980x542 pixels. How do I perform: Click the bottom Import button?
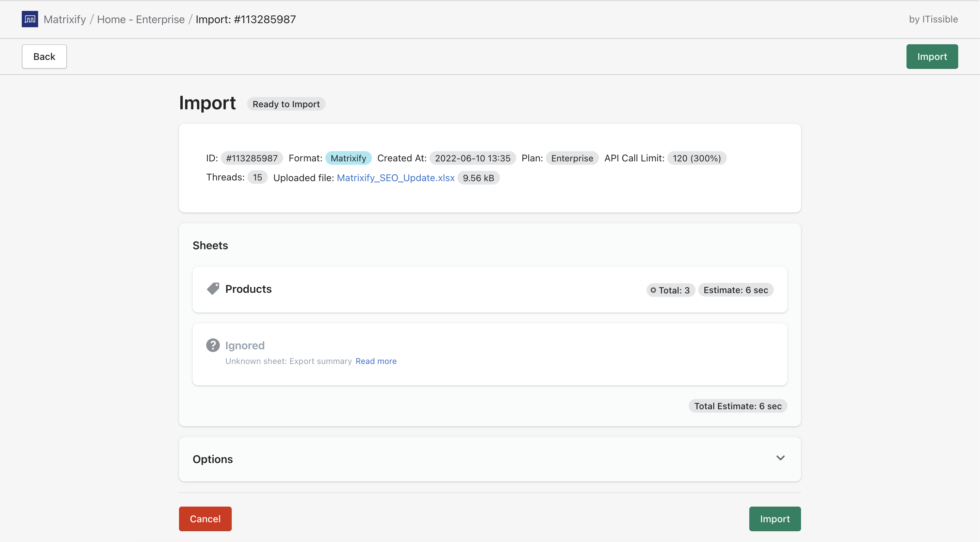774,519
